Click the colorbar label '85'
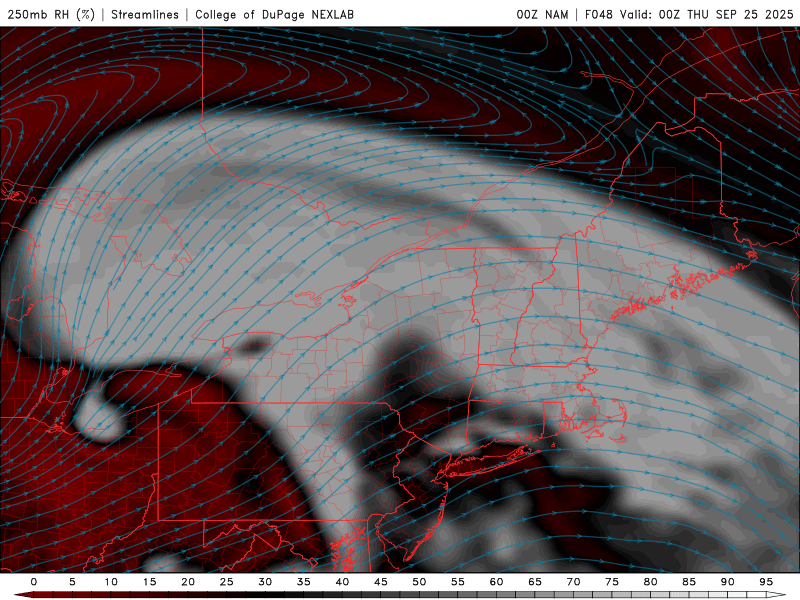The height and width of the screenshot is (600, 800). [x=689, y=582]
